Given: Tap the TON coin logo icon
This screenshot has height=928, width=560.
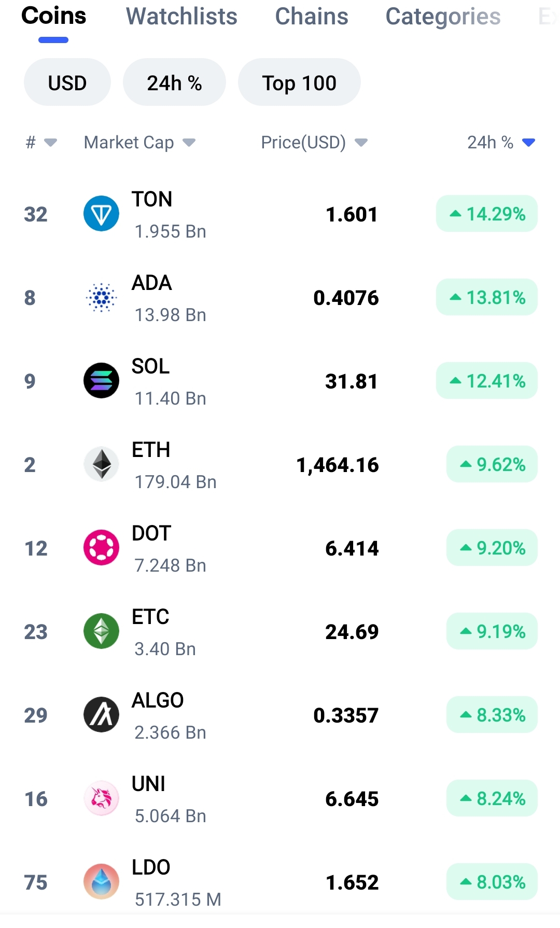Looking at the screenshot, I should click(101, 214).
